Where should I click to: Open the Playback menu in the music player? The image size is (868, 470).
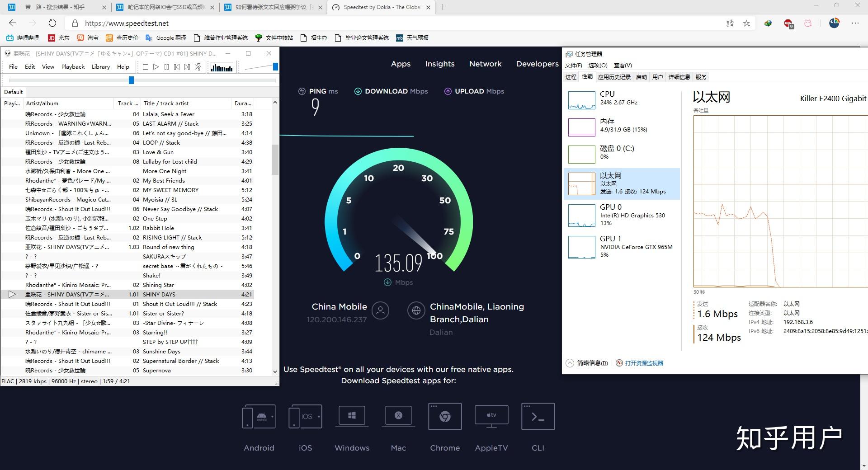(73, 66)
